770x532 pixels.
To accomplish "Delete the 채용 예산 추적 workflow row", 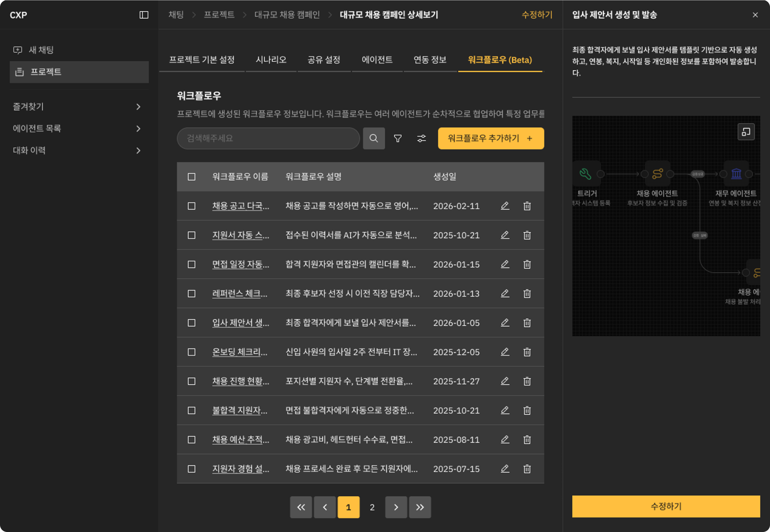I will pos(527,440).
